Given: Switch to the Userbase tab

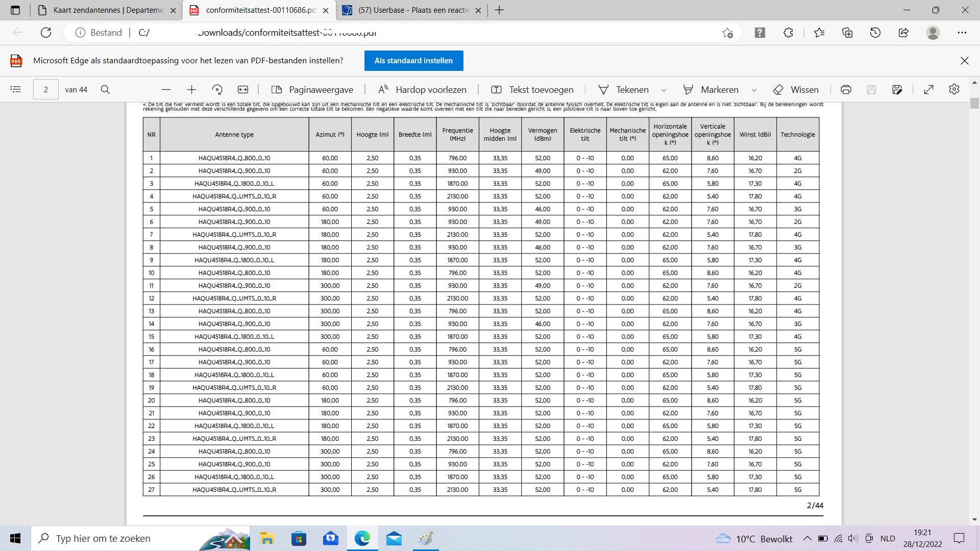Looking at the screenshot, I should (x=413, y=10).
